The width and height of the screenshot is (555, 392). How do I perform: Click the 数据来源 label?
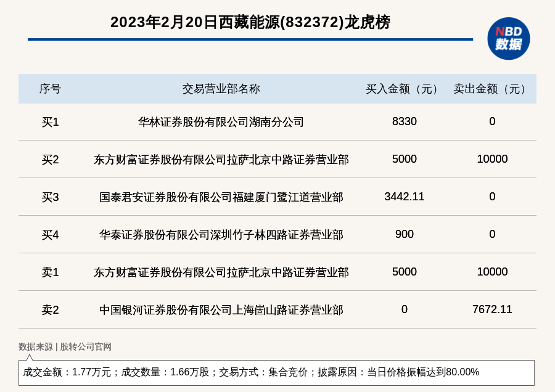click(35, 347)
